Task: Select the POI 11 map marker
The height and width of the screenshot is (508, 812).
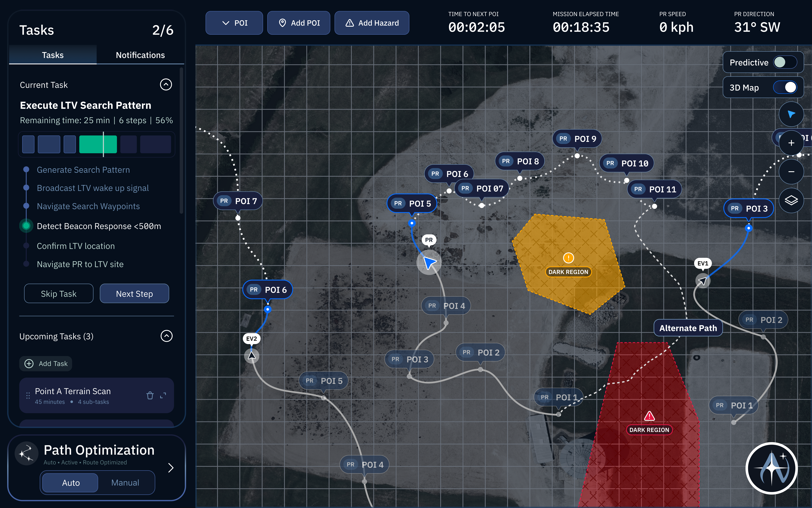Action: point(654,189)
